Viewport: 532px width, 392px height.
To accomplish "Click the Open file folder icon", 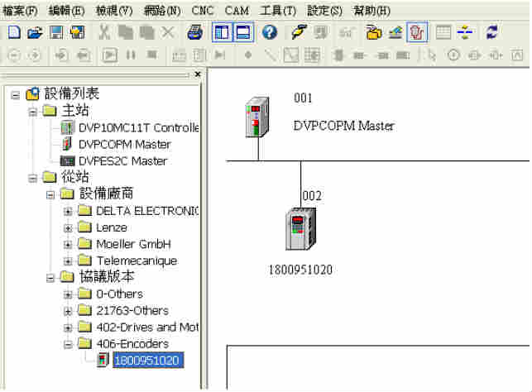I will pos(35,33).
